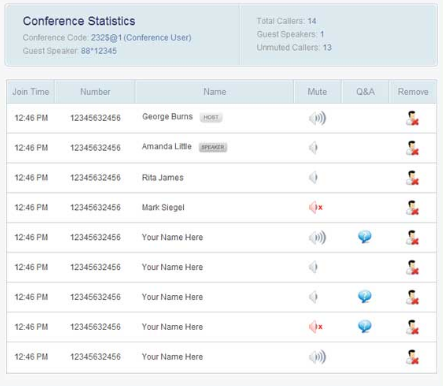Click the phone number in George Burns' row
The image size is (443, 386).
[95, 118]
